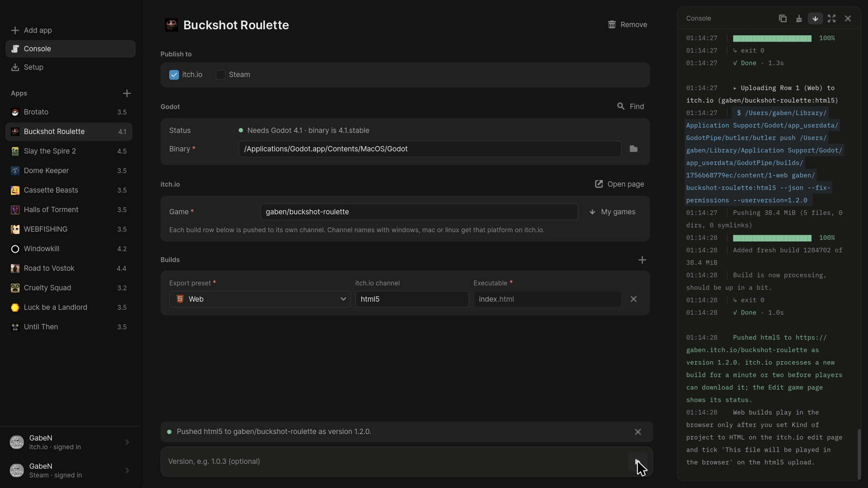This screenshot has height=488, width=868.
Task: Click the Console panel title text
Action: (x=698, y=19)
